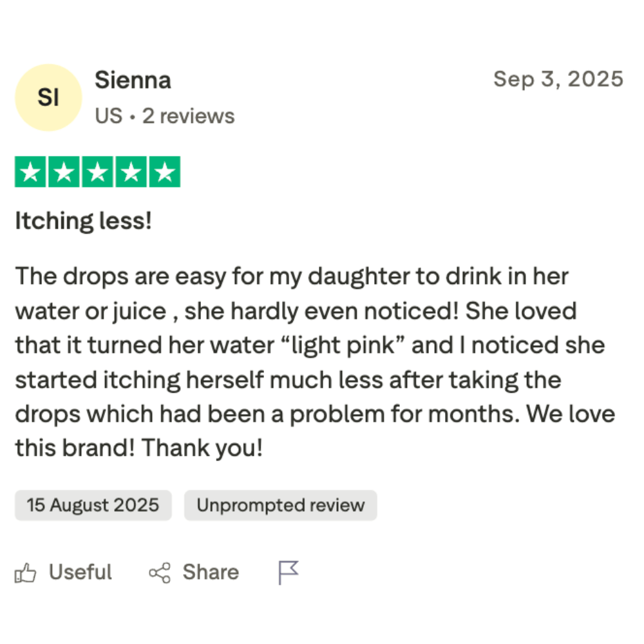Click the US country label
The image size is (644, 644).
[x=108, y=116]
